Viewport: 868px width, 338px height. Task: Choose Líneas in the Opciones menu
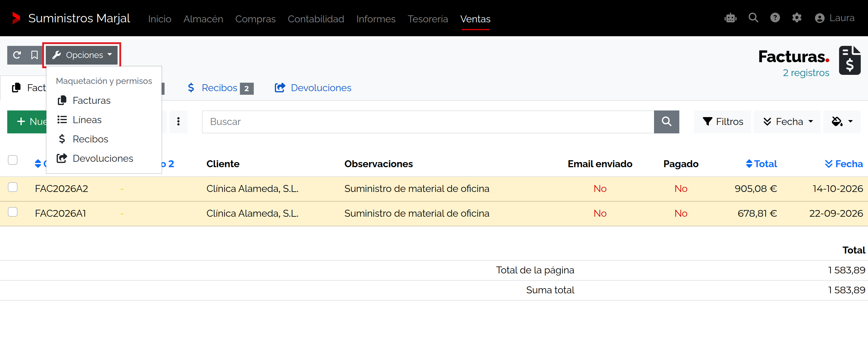(104, 120)
